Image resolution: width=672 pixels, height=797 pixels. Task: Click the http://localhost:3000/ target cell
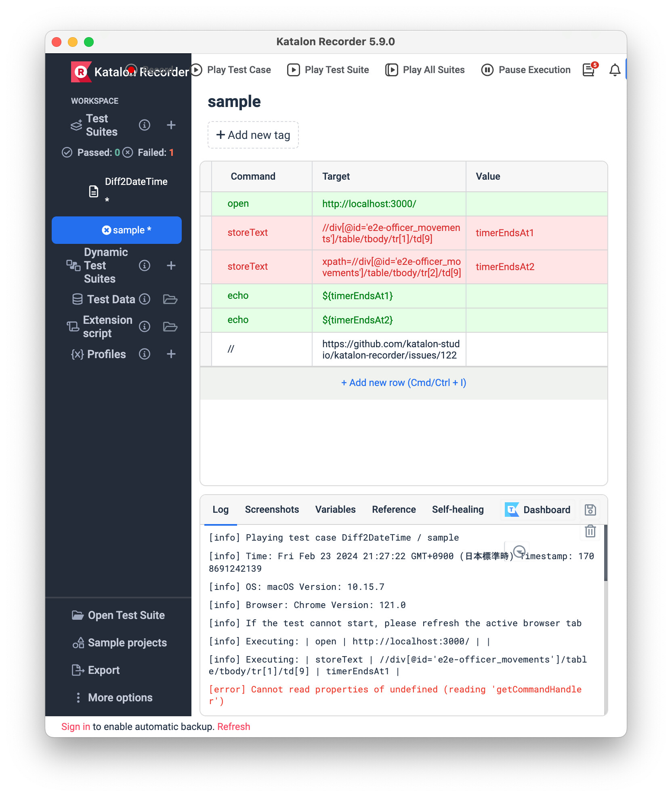pyautogui.click(x=389, y=204)
